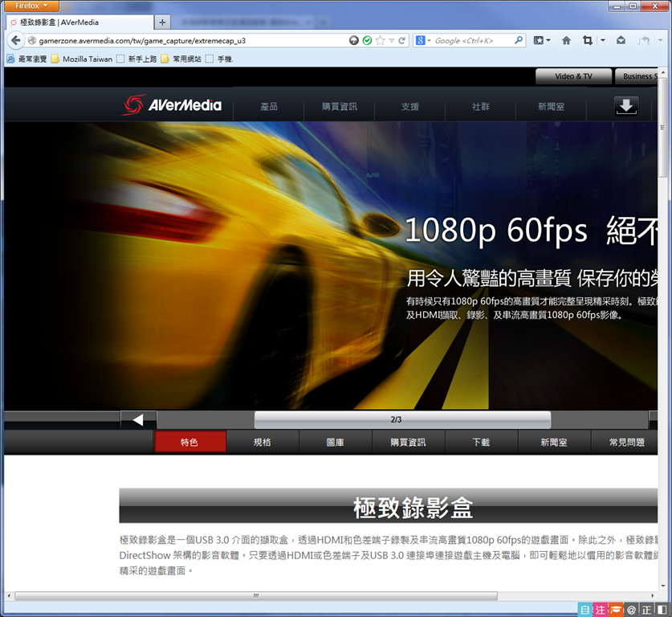Go to previous banner slide with white arrow
The width and height of the screenshot is (672, 617).
coord(138,419)
